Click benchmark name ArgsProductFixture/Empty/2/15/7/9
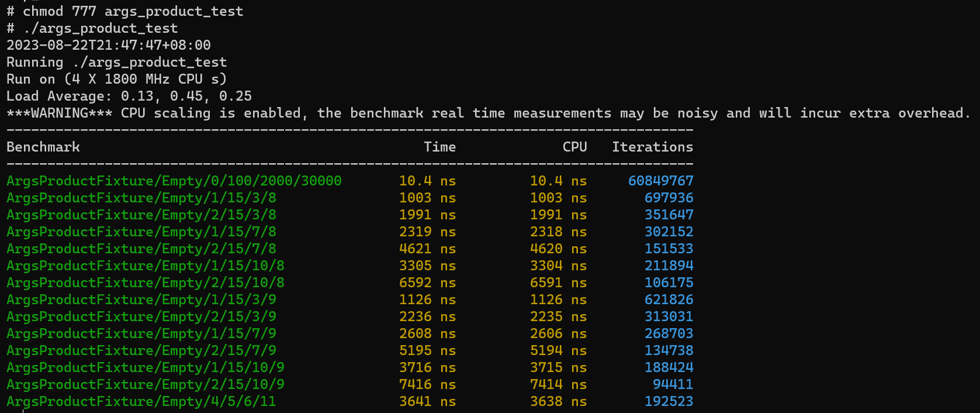This screenshot has height=413, width=980. (x=141, y=350)
